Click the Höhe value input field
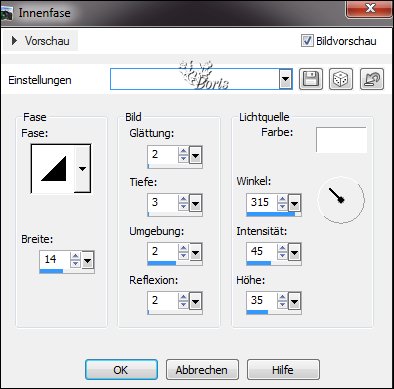 [x=262, y=301]
